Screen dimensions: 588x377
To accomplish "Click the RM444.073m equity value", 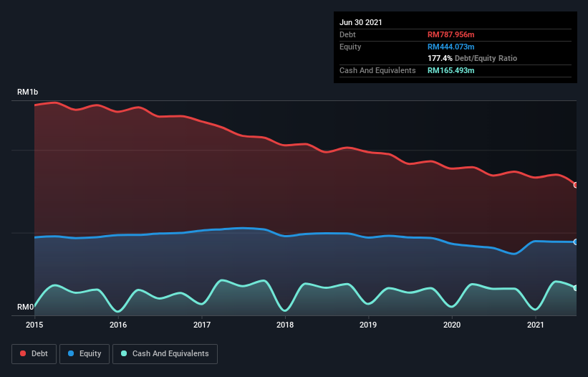I will pos(450,47).
